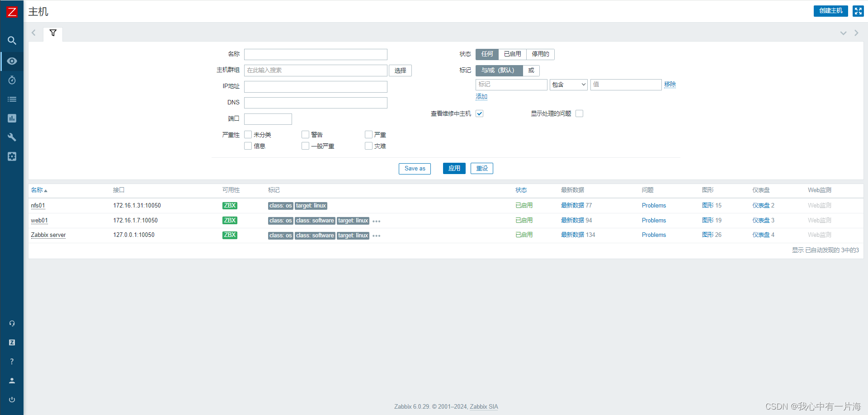868x415 pixels.
Task: Open 图形 26 for Zabbix server
Action: (x=712, y=235)
